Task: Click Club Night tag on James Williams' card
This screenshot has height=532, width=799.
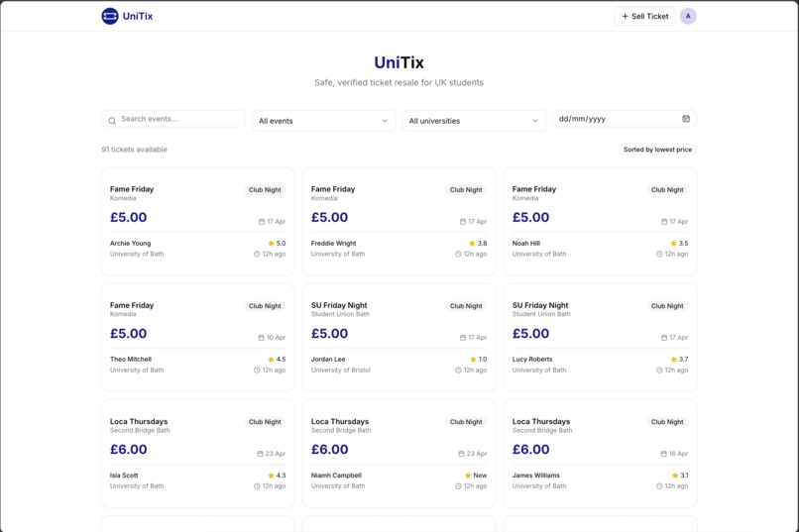Action: [x=667, y=422]
